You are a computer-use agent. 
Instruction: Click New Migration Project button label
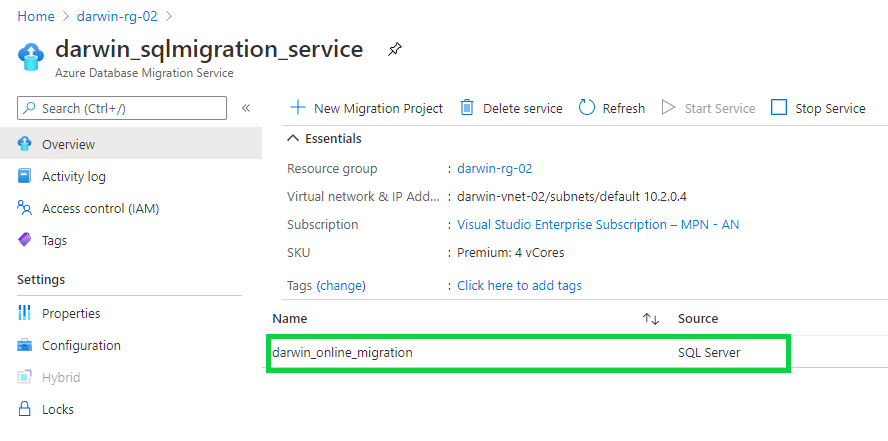click(378, 108)
